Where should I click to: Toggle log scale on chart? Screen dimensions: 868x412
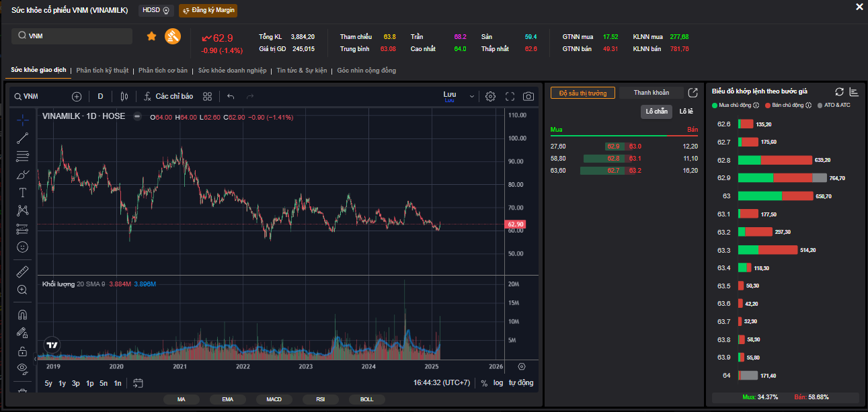498,382
